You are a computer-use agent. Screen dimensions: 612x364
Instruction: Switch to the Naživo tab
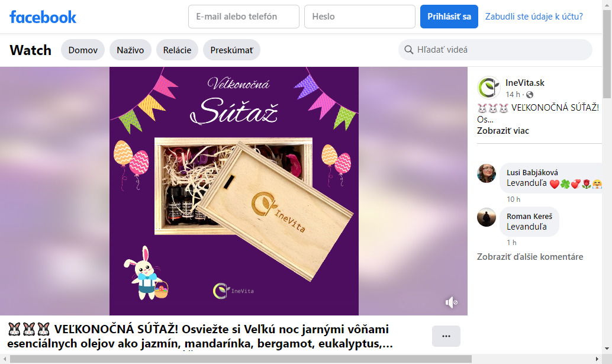click(130, 50)
